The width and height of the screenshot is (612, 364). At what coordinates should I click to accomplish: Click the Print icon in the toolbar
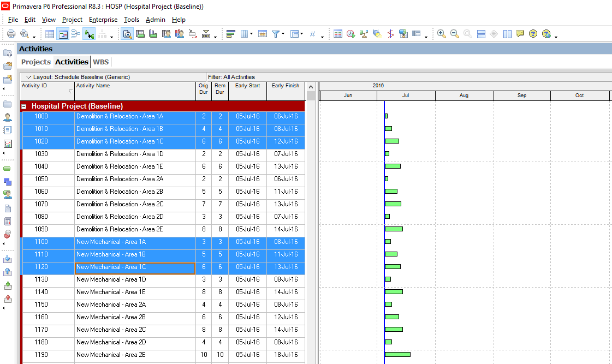point(11,34)
